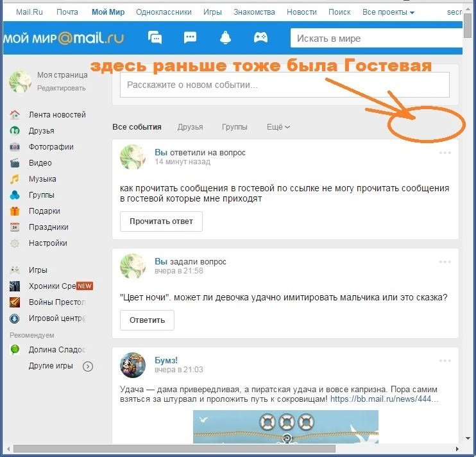Click the Расскажите о новом событии field
This screenshot has width=476, height=457.
point(285,85)
